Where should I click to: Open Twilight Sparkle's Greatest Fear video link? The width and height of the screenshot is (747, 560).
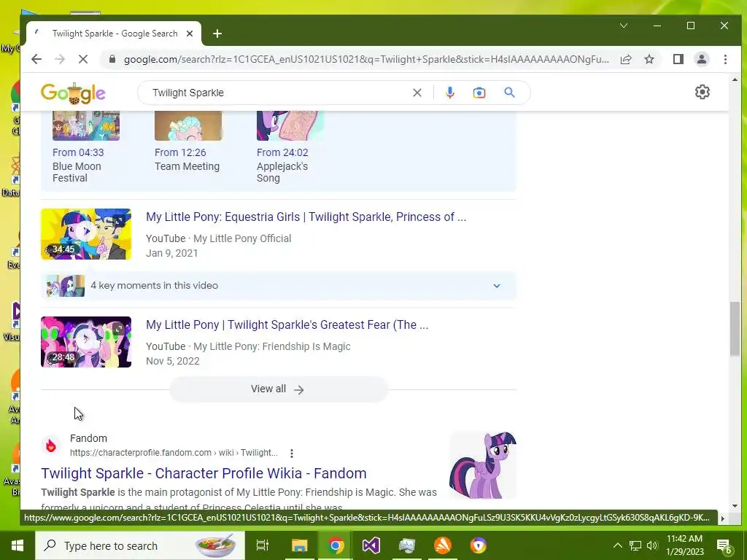point(287,324)
